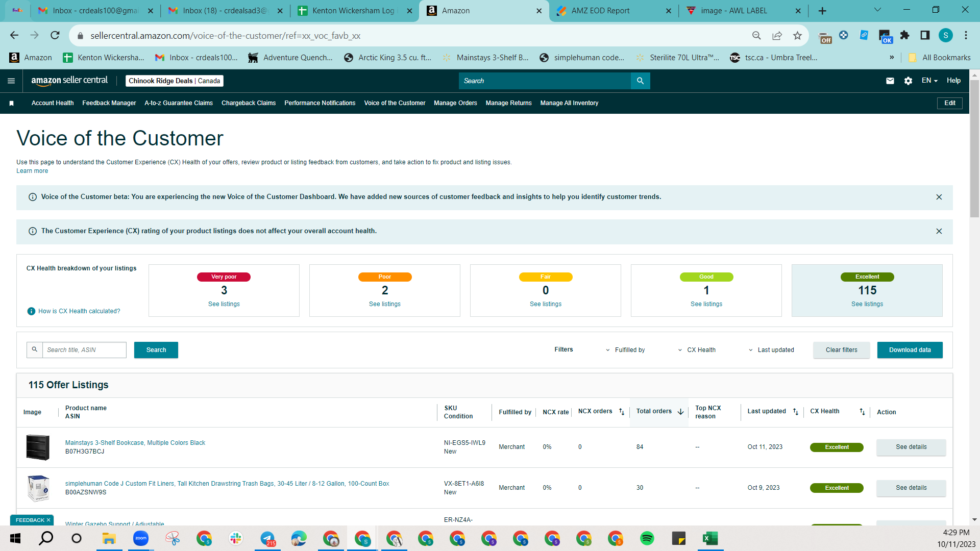
Task: Click the Mainstays bookcase product thumbnail
Action: tap(38, 447)
